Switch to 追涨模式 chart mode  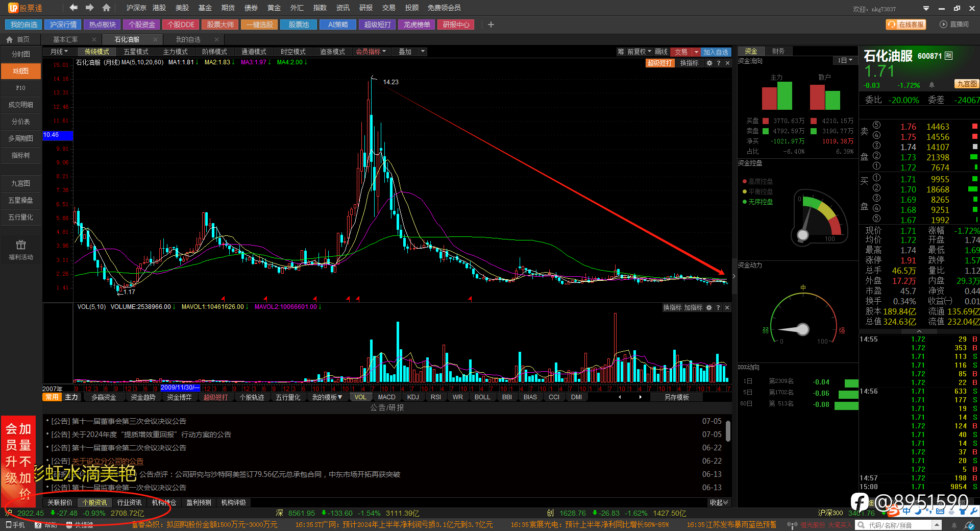[332, 52]
